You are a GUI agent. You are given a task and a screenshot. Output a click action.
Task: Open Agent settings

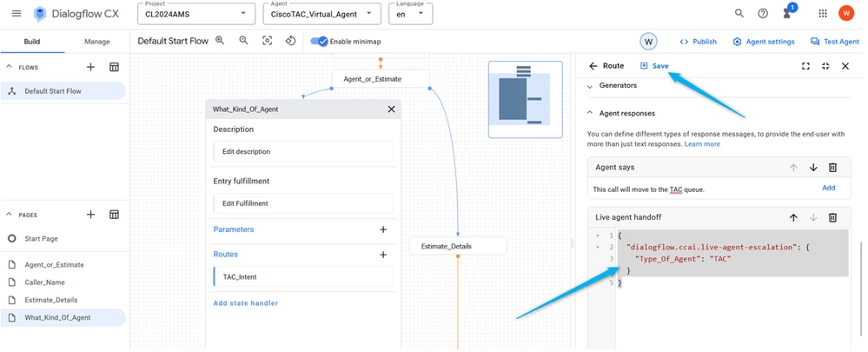click(764, 42)
